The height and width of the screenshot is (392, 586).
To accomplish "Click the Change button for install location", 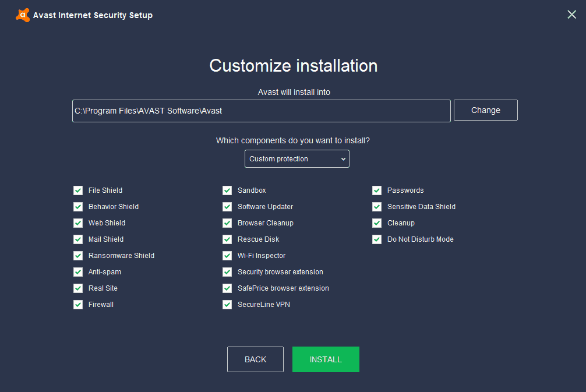I will (x=485, y=110).
